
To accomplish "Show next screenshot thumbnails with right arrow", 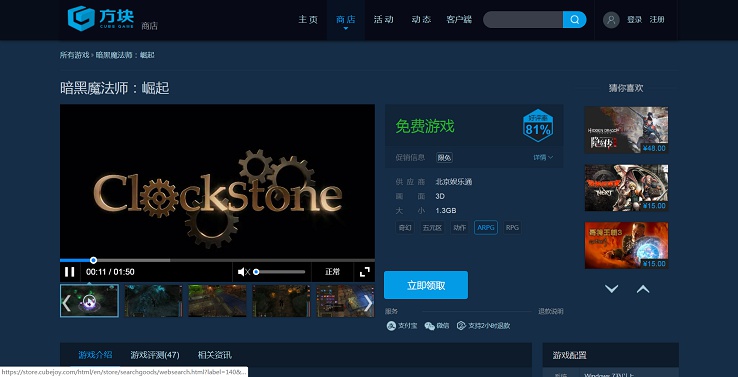I will (368, 303).
